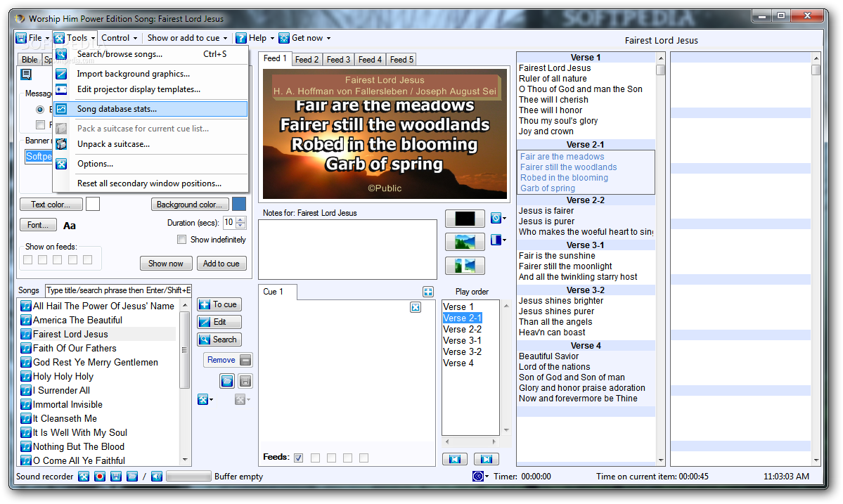
Task: Click the To cue button
Action: coord(219,304)
